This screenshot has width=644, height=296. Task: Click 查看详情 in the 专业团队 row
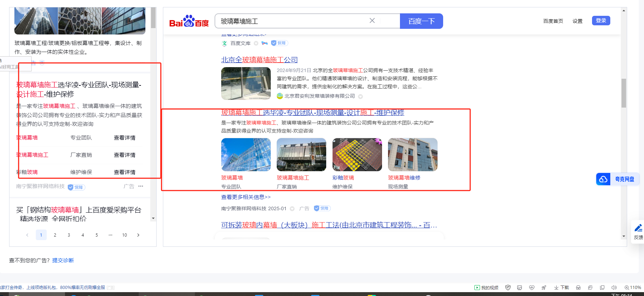tap(125, 138)
